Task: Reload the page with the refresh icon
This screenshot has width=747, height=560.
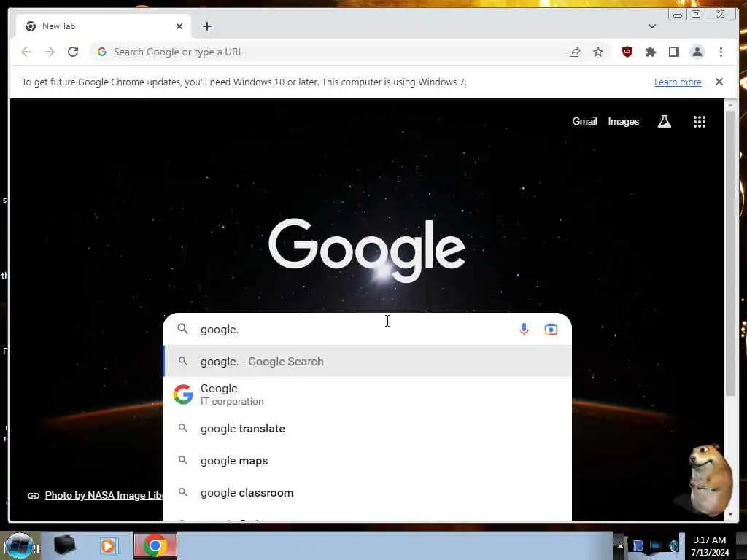Action: tap(73, 52)
